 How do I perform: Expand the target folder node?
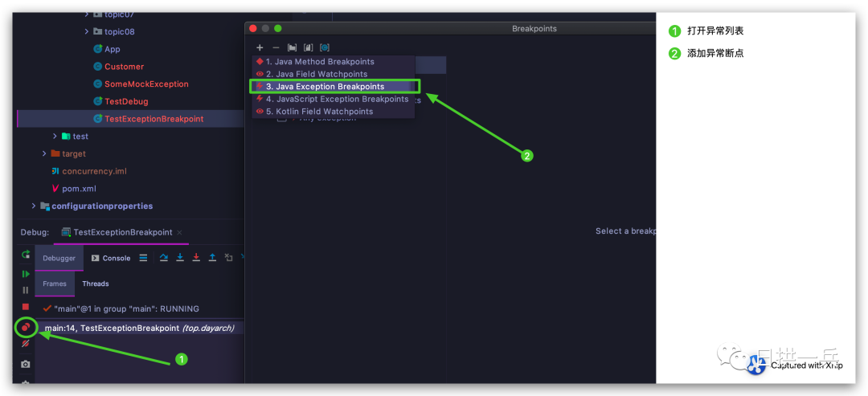(x=45, y=153)
